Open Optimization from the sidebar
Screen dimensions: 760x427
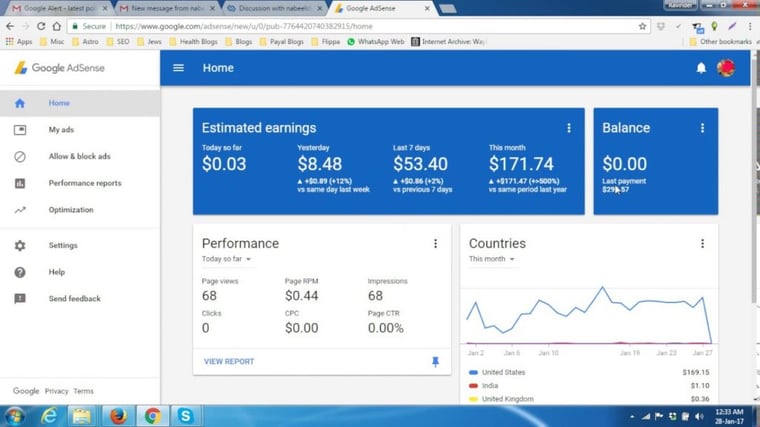[70, 210]
